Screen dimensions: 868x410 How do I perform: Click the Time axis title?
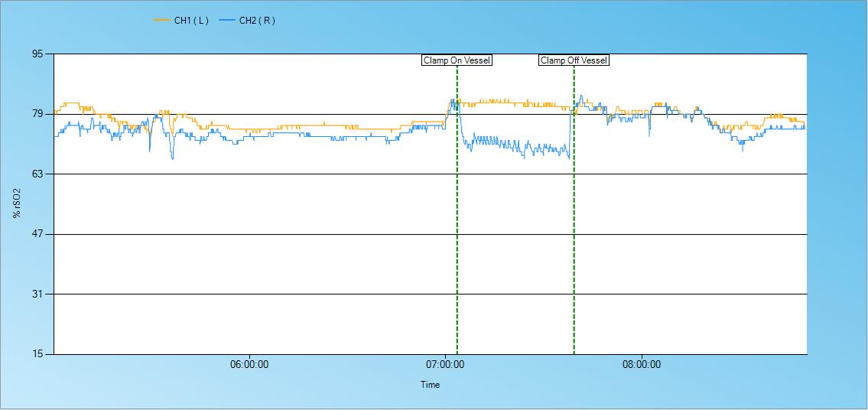pyautogui.click(x=430, y=385)
